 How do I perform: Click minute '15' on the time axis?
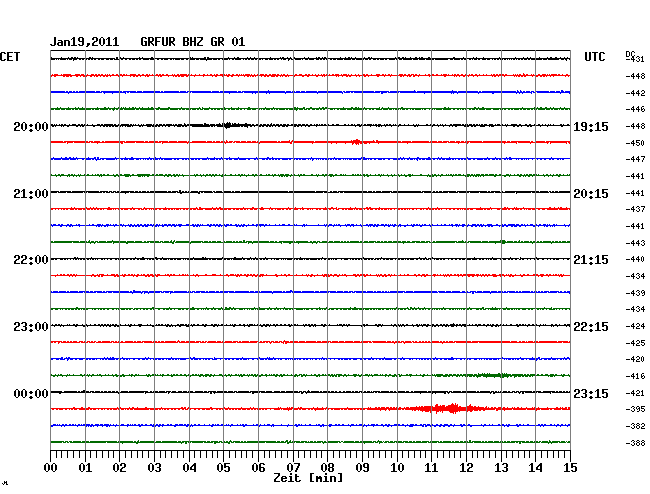(570, 467)
